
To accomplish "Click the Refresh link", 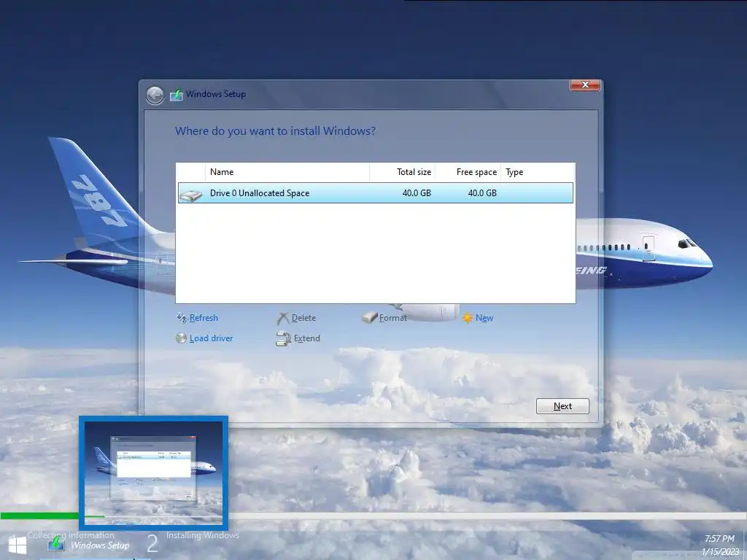I will tap(204, 318).
